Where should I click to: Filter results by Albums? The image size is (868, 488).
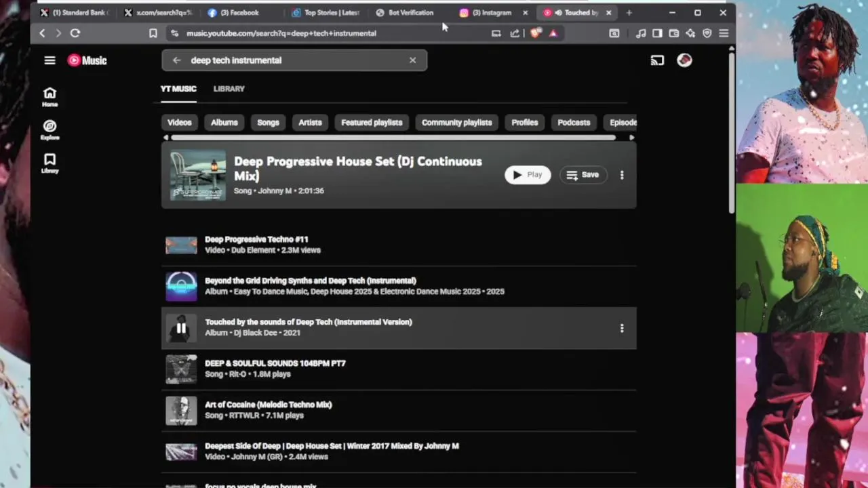point(224,123)
